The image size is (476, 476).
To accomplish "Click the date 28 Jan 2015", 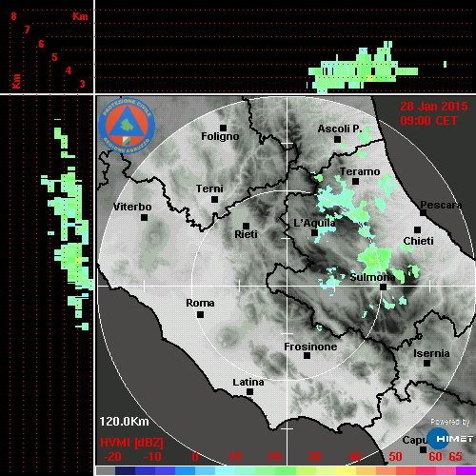I will click(434, 106).
